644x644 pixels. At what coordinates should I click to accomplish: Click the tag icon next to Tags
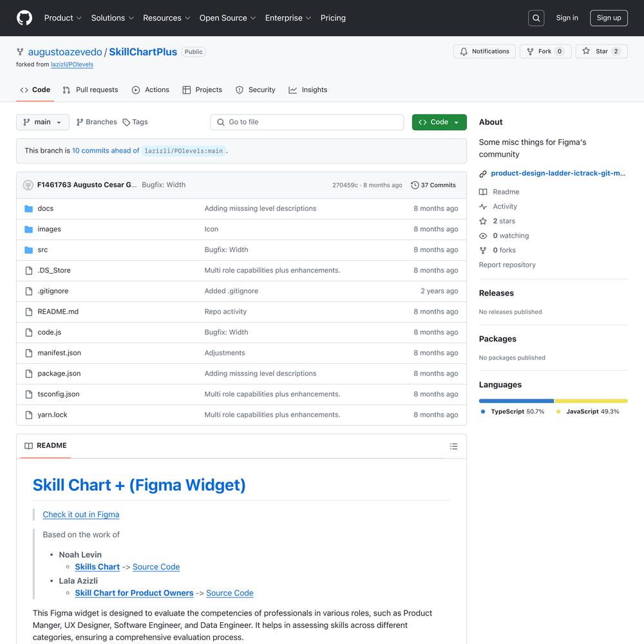[x=126, y=122]
